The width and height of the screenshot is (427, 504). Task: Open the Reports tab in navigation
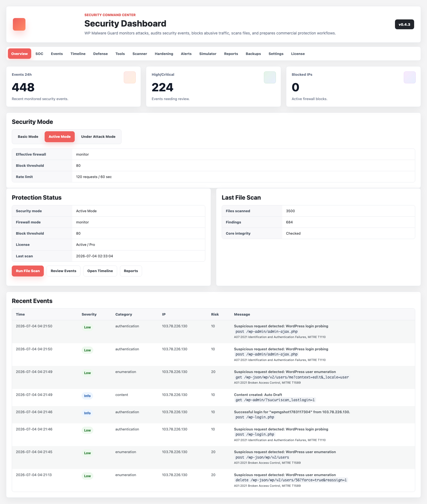[x=231, y=54]
